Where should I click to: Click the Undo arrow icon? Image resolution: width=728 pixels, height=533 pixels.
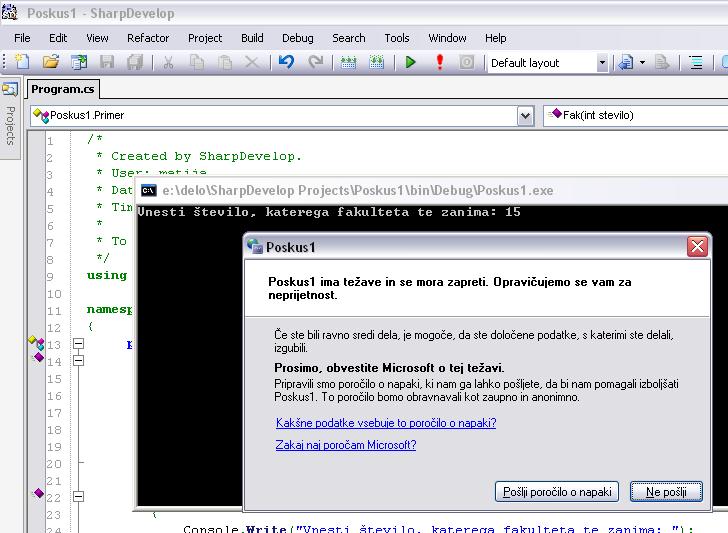tap(286, 62)
